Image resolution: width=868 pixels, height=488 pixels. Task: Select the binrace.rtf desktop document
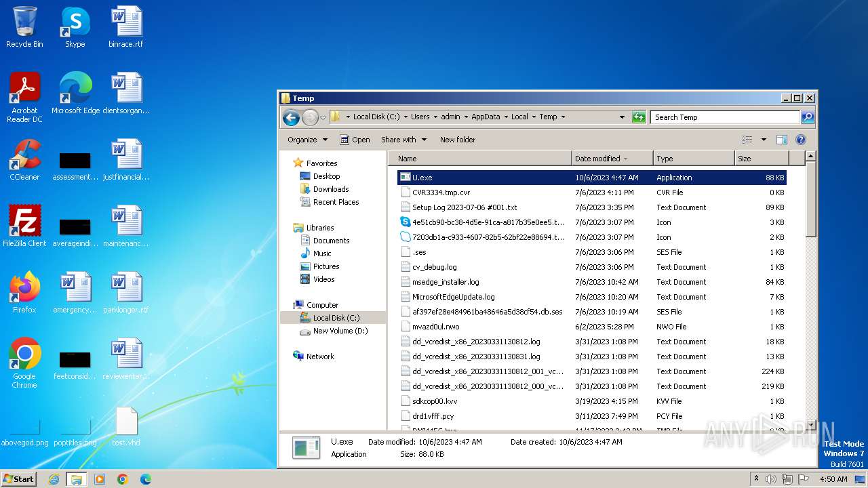point(126,27)
